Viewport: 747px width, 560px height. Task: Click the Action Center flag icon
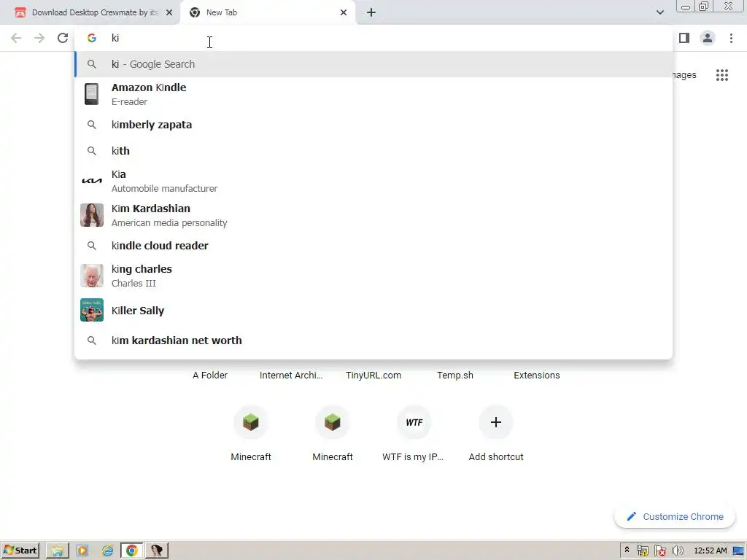(659, 551)
